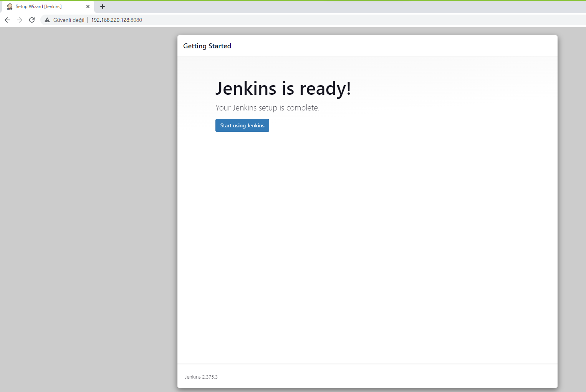Click the Jenkins favicon in the tab

tap(10, 7)
